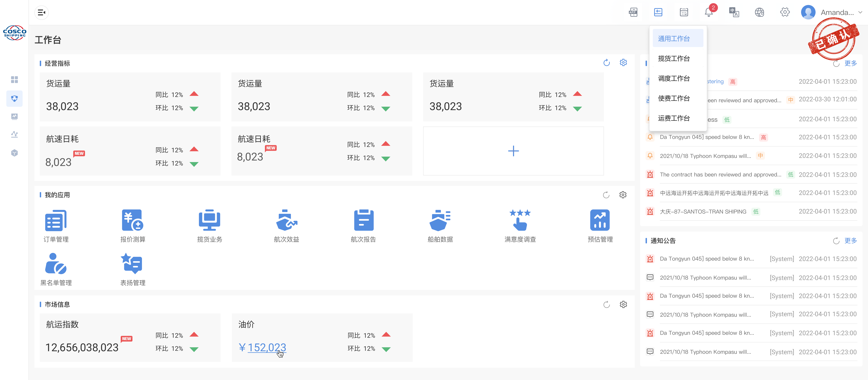Open the line trend sidebar icon
Viewport: 868px width, 380px height.
click(14, 135)
